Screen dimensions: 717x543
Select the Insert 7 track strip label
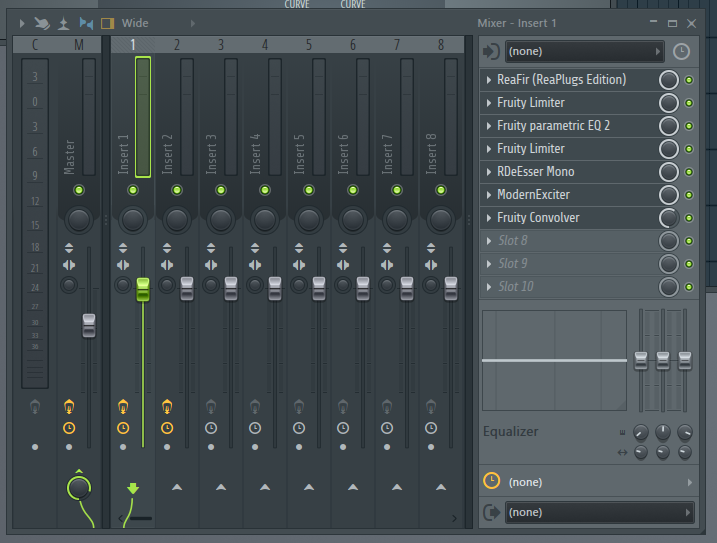coord(387,154)
